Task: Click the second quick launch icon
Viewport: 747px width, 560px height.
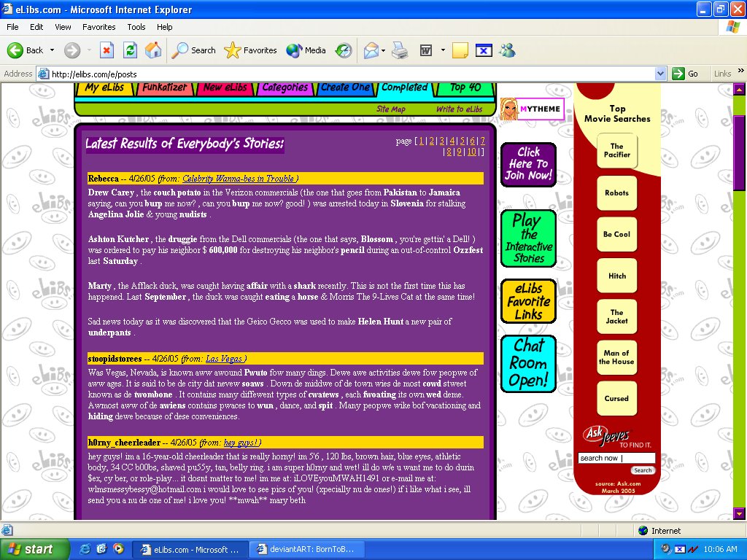Action: [101, 549]
